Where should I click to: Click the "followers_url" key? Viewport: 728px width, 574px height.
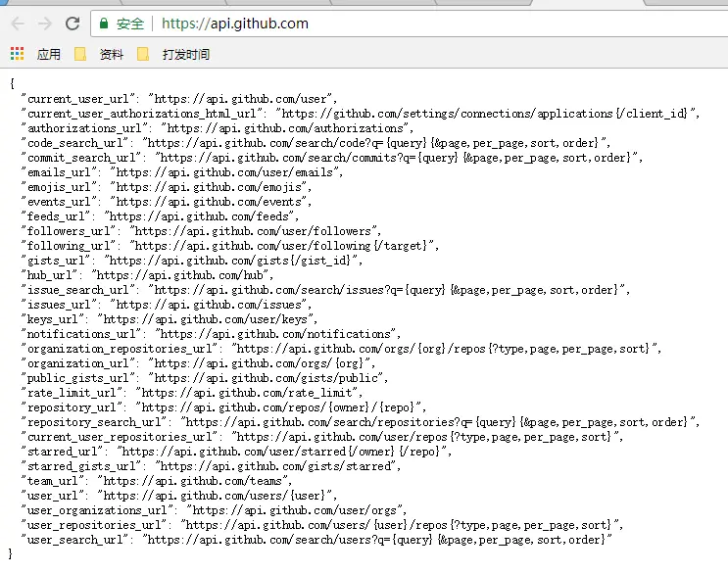(69, 231)
